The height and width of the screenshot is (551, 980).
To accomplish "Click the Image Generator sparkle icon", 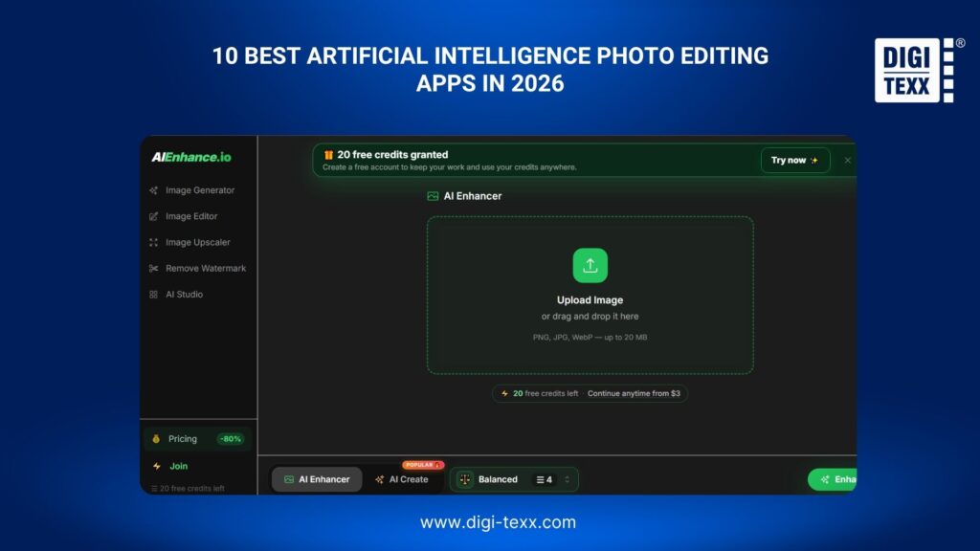I will pos(154,190).
